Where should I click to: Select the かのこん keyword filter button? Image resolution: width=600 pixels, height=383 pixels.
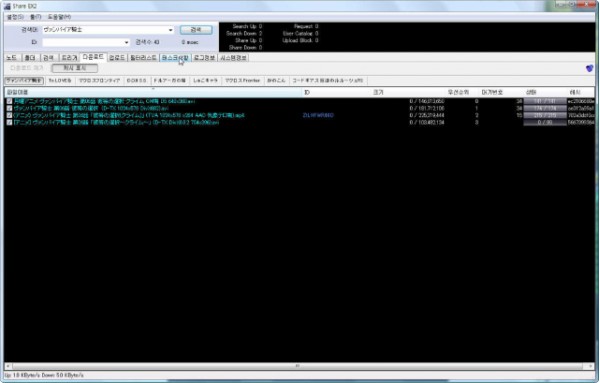[276, 81]
